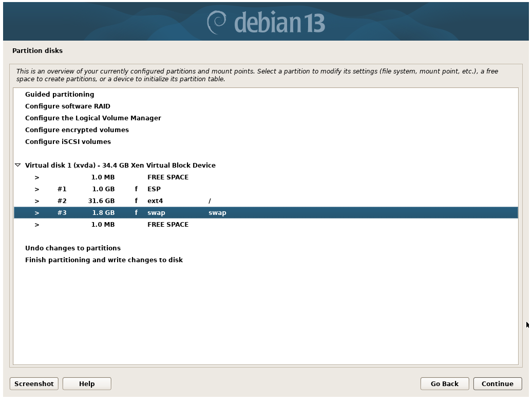The height and width of the screenshot is (401, 532).
Task: Click the 1.0 GB size of ESP partition
Action: point(104,189)
